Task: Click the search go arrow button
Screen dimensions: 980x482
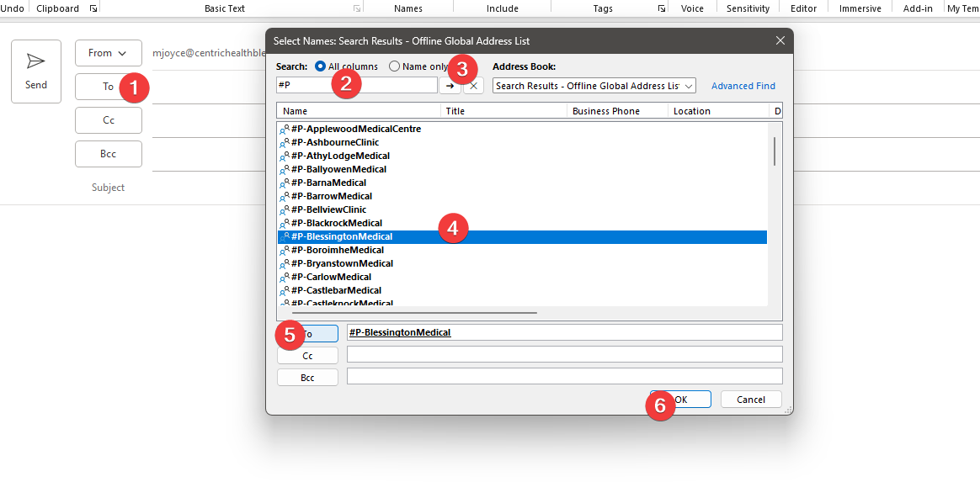Action: pyautogui.click(x=450, y=85)
